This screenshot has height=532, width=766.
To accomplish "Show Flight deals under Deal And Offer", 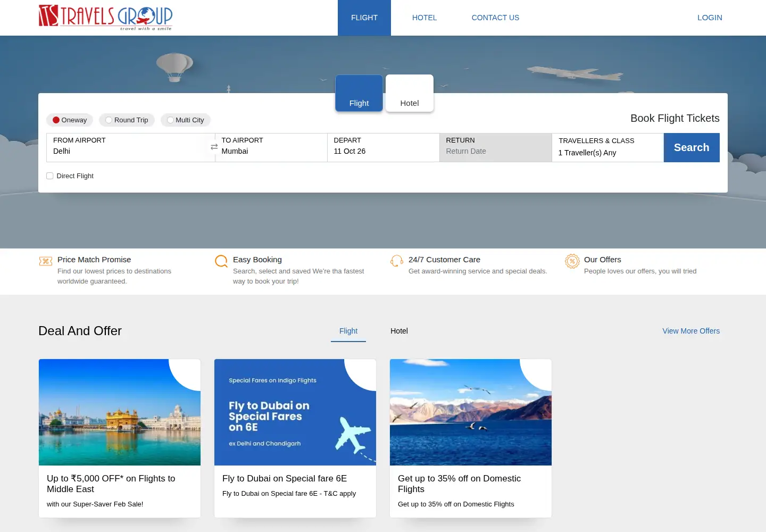I will click(x=348, y=331).
